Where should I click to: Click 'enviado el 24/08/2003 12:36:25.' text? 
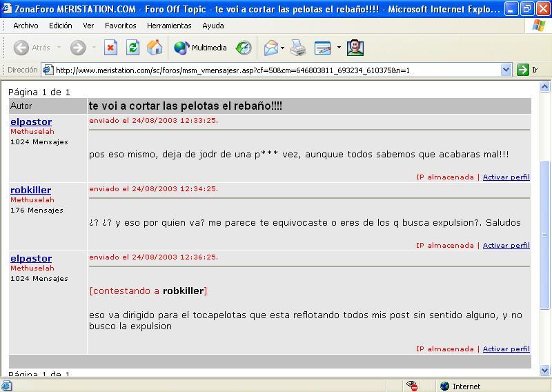pos(153,257)
